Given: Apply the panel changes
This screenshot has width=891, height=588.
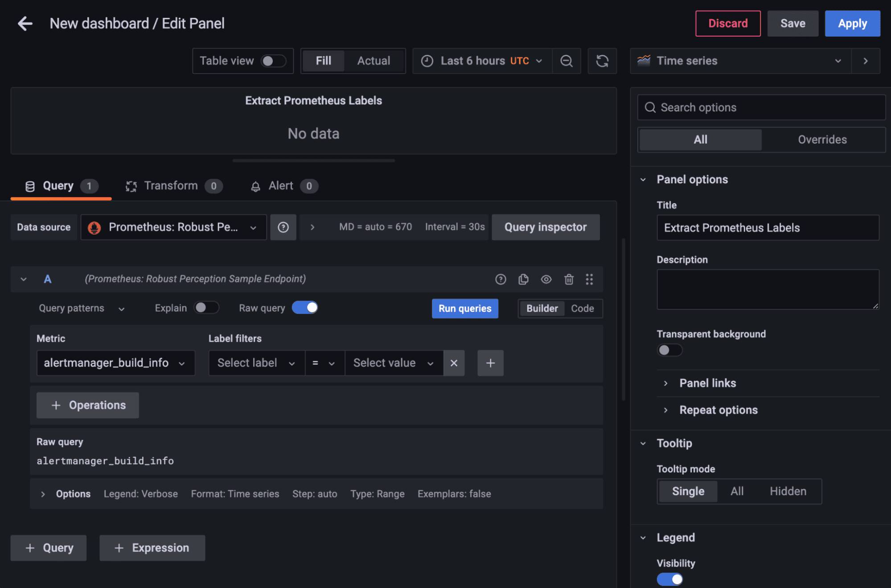Looking at the screenshot, I should [852, 23].
